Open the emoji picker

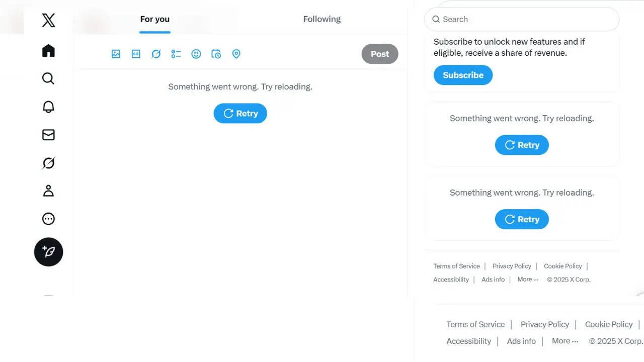click(x=196, y=54)
